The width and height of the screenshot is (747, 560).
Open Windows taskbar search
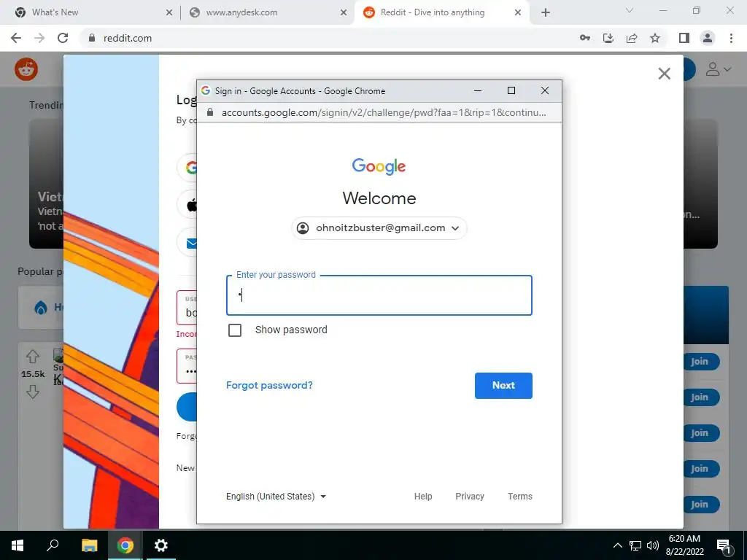[53, 545]
